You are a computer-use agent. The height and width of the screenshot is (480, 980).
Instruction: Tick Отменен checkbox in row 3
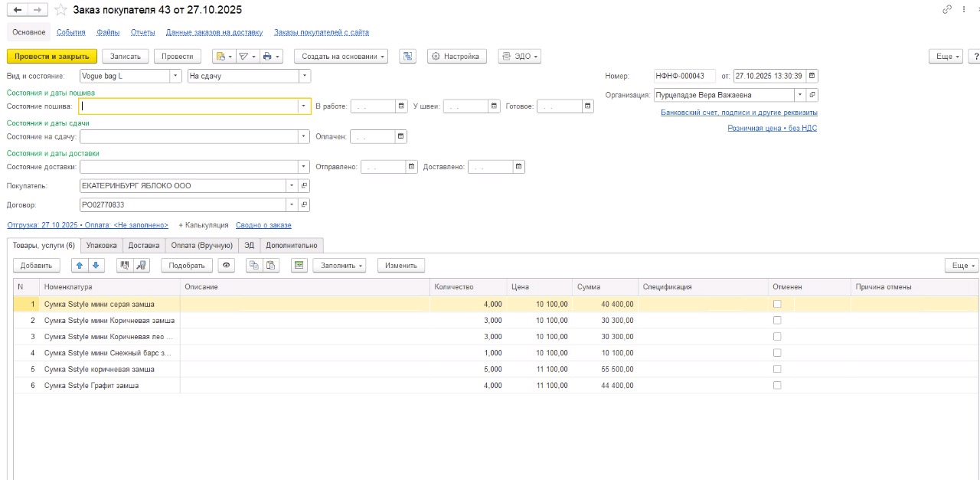tap(777, 337)
